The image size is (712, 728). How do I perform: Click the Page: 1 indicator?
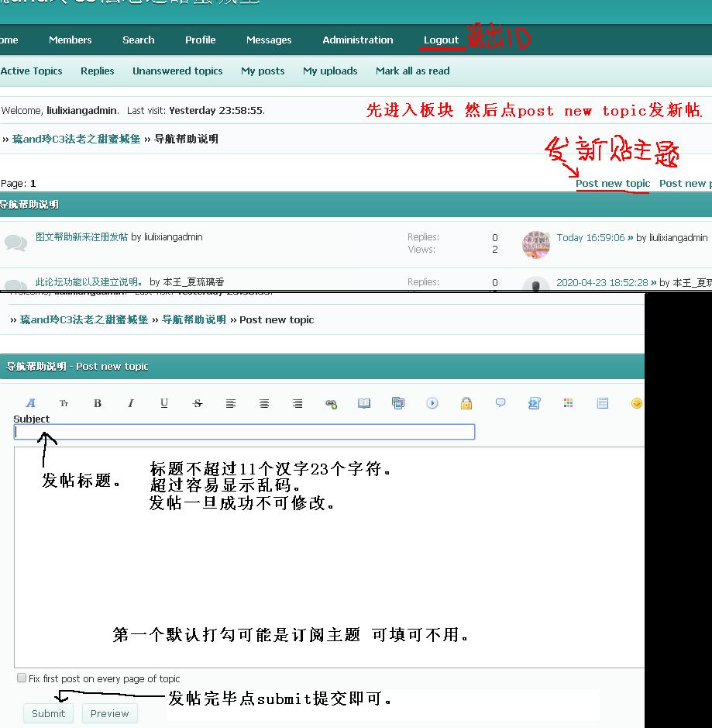[19, 184]
